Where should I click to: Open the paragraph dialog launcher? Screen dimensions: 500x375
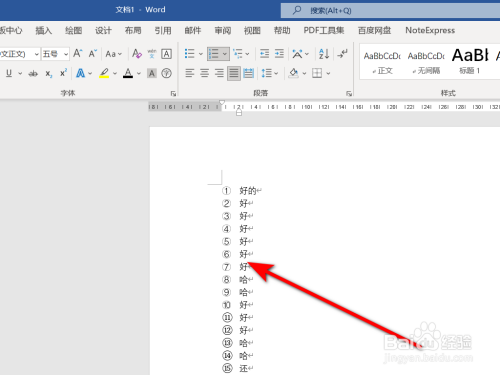coord(349,94)
